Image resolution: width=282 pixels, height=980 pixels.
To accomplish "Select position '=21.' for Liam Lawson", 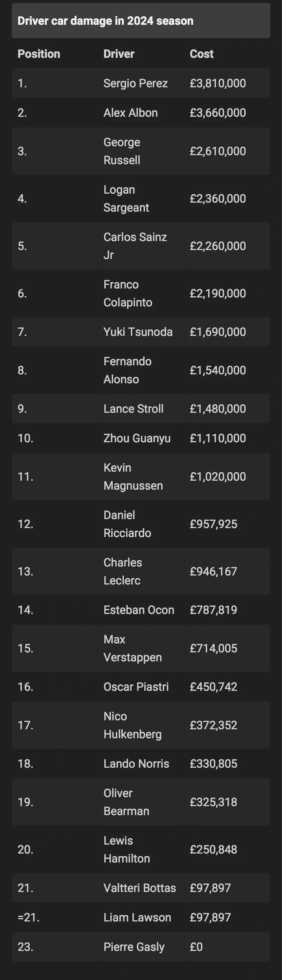I will pos(28,917).
